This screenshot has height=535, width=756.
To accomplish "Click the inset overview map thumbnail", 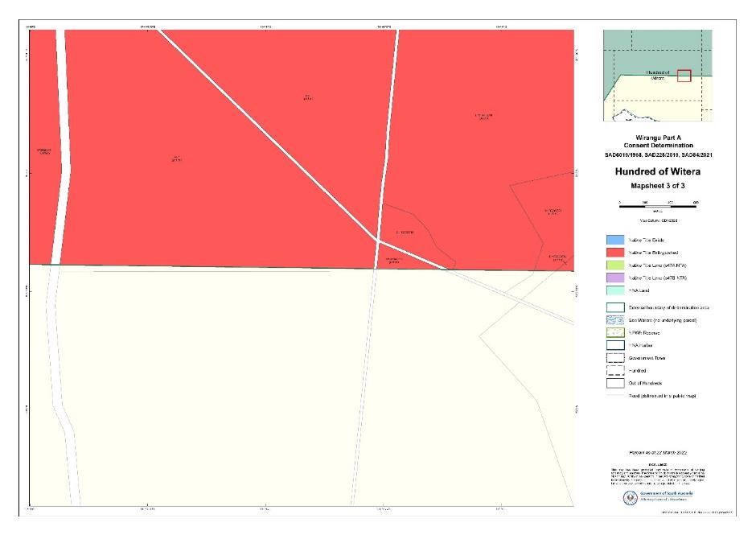I will pyautogui.click(x=658, y=76).
